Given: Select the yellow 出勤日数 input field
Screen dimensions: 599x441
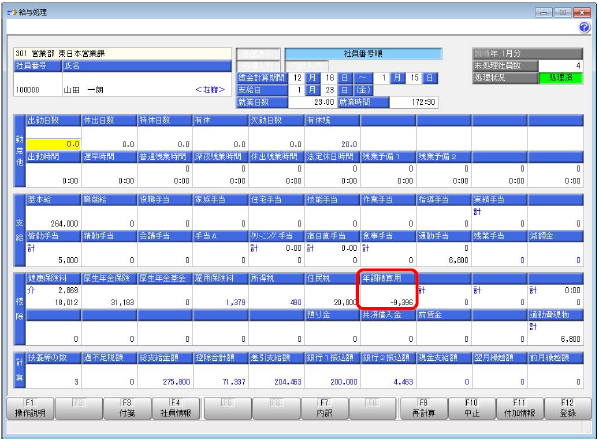Looking at the screenshot, I should click(53, 144).
